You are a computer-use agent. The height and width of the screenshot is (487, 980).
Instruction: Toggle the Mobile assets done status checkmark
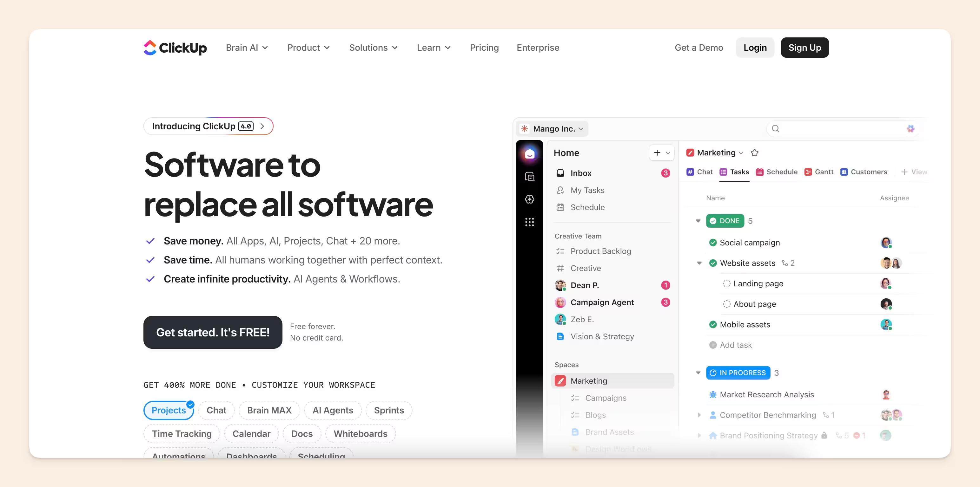point(713,325)
